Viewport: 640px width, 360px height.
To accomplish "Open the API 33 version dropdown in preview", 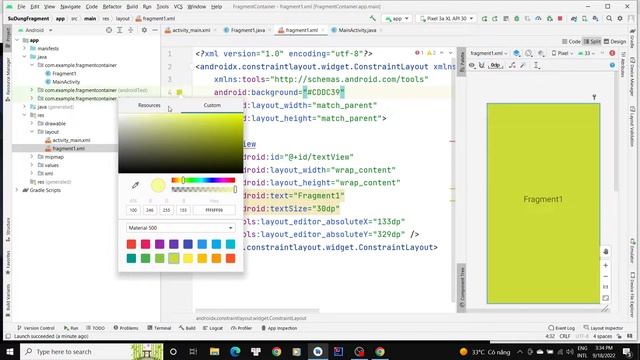I will [586, 53].
